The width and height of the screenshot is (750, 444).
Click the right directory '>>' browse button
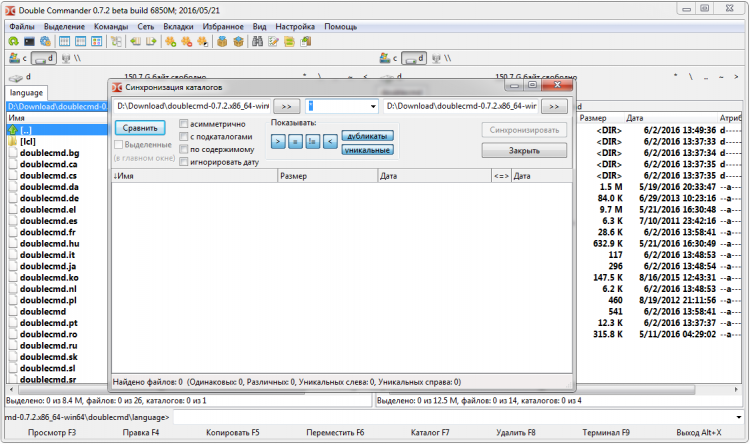(554, 106)
